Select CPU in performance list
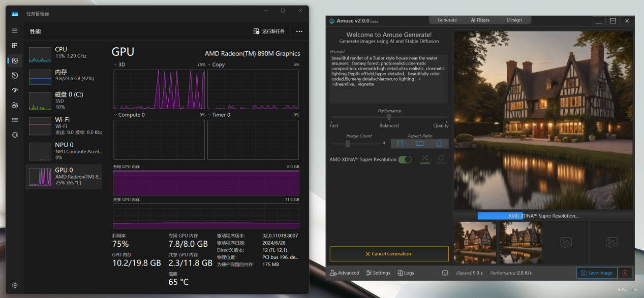 pyautogui.click(x=64, y=54)
